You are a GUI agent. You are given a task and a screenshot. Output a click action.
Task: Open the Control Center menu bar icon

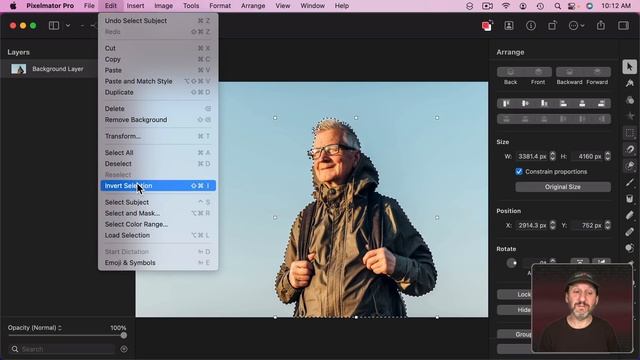point(572,6)
